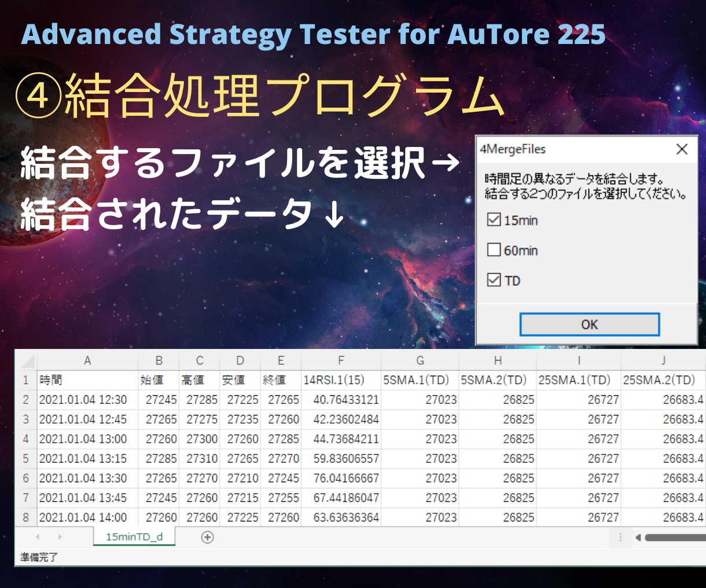Close the 4MergeFiles dialog

click(682, 149)
